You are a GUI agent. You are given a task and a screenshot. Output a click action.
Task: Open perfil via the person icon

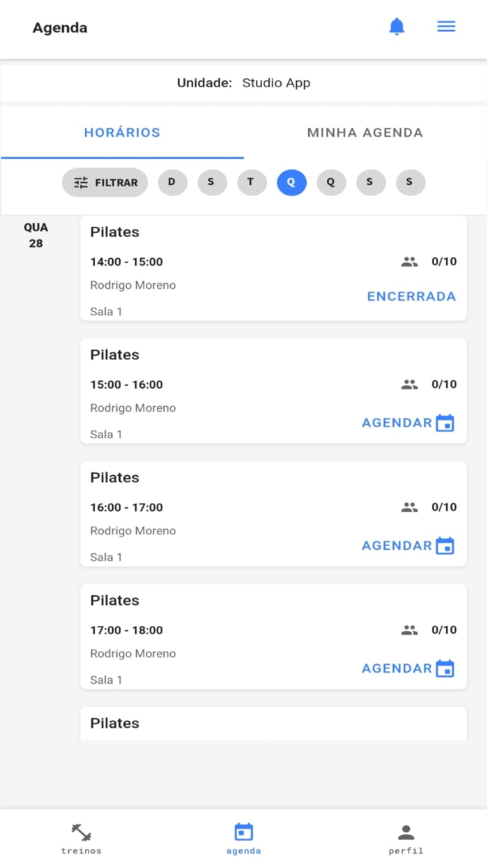pyautogui.click(x=405, y=831)
